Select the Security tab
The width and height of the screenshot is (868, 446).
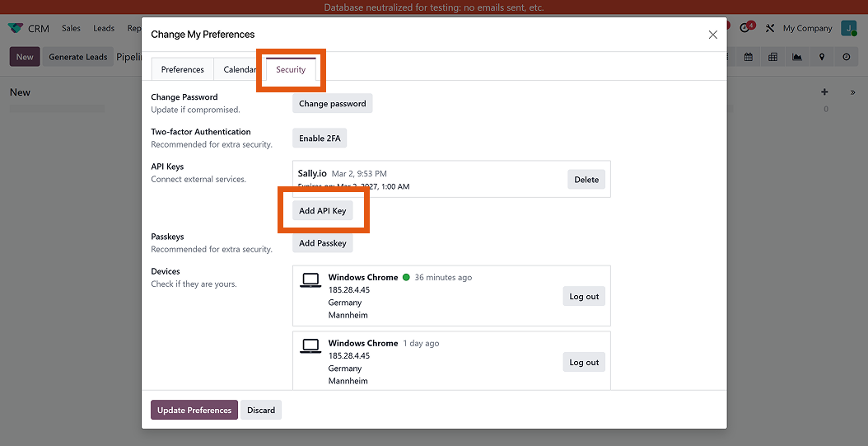coord(291,70)
